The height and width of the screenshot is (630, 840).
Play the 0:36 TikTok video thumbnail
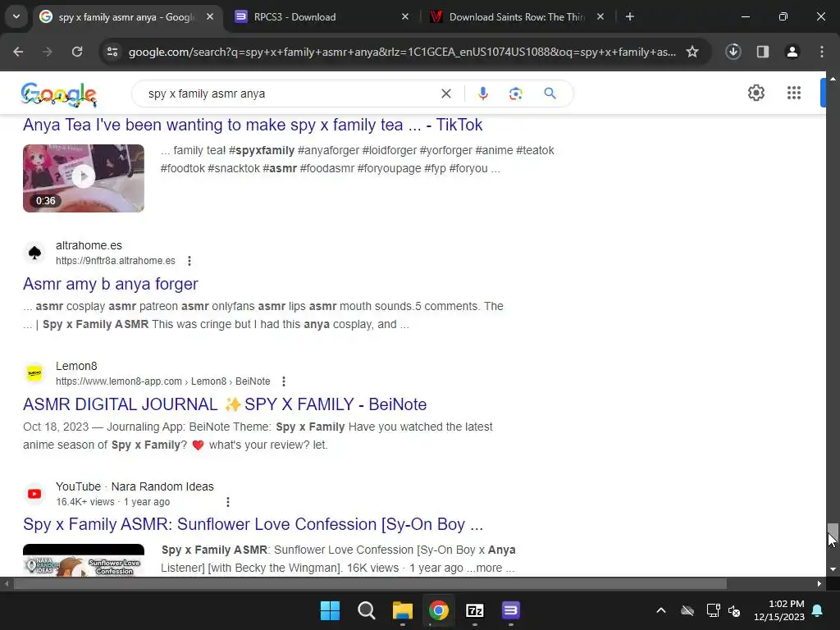click(84, 178)
